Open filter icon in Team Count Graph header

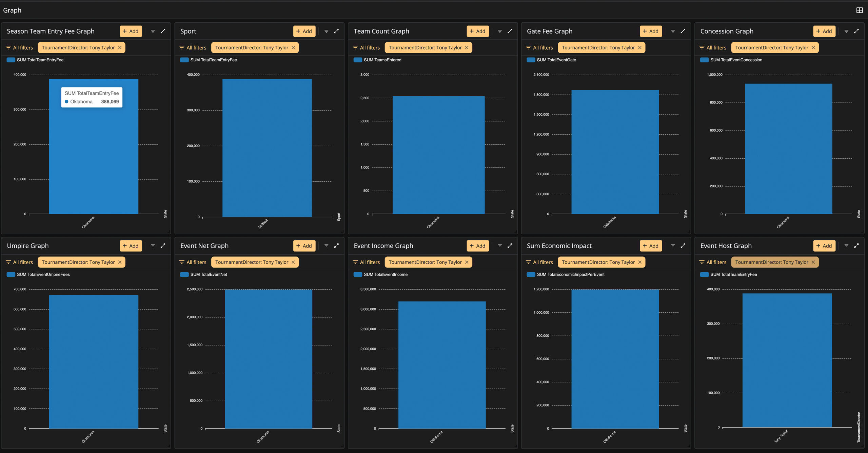pos(500,31)
